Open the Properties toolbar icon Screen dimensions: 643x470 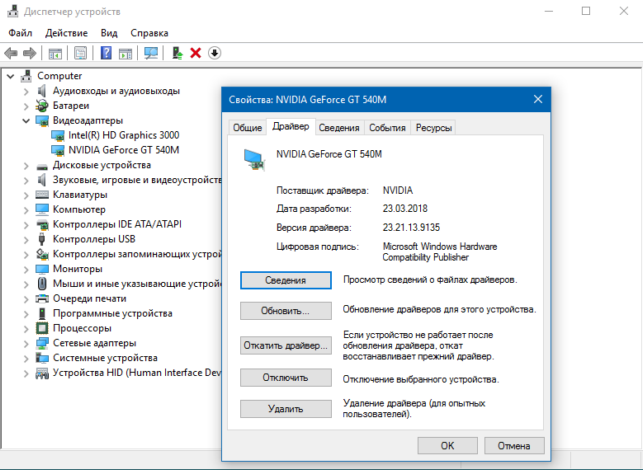tap(80, 53)
